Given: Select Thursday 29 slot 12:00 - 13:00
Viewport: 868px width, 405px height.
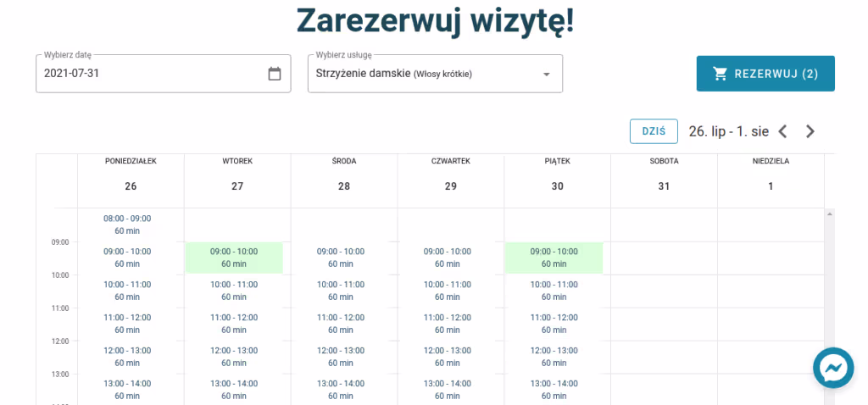Looking at the screenshot, I should 448,357.
